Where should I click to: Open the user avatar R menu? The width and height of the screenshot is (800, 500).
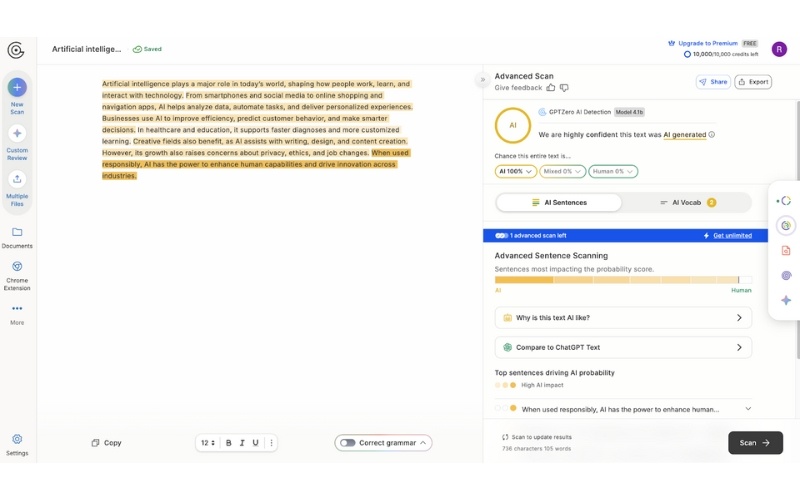pos(779,49)
